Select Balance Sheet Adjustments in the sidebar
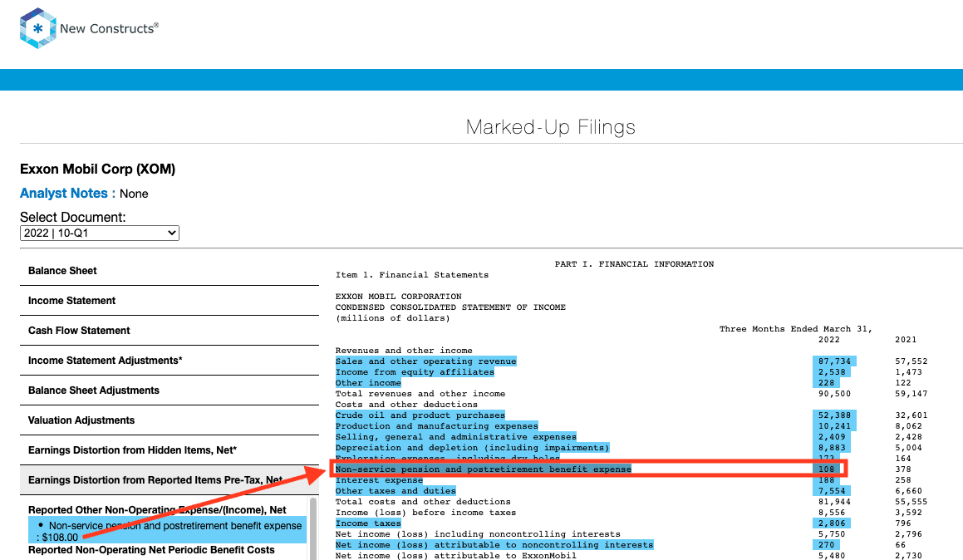This screenshot has height=560, width=963. pyautogui.click(x=170, y=391)
